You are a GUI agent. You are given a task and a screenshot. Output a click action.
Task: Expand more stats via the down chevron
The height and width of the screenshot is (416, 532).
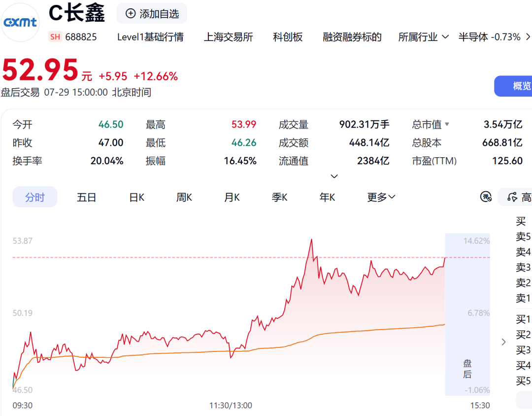334,176
